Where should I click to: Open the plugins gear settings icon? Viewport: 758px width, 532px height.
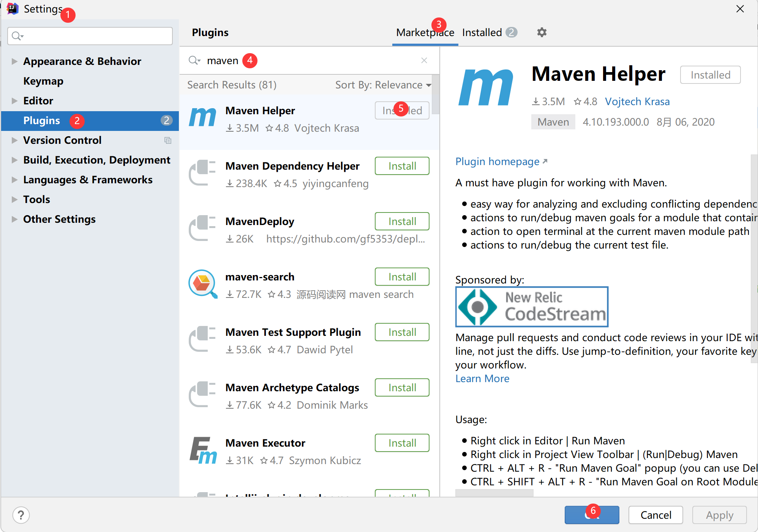[542, 33]
